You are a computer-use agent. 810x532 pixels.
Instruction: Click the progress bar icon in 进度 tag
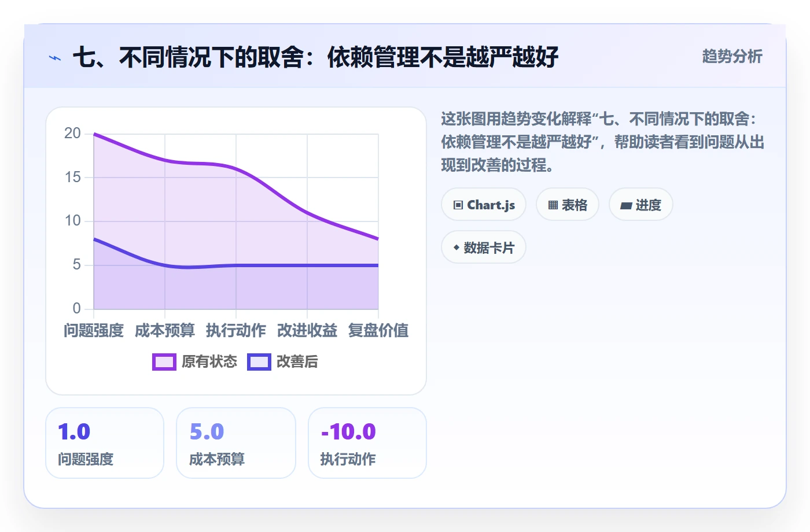tap(626, 205)
